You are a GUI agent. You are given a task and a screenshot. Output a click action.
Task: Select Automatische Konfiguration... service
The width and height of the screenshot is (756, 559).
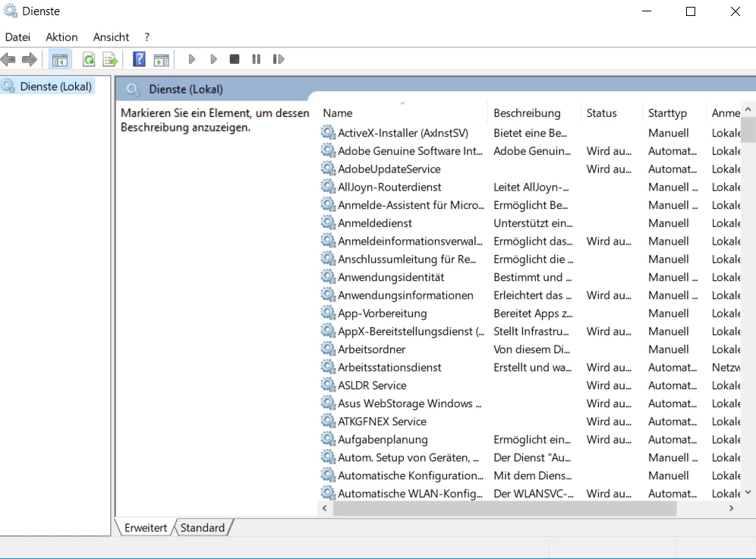pyautogui.click(x=411, y=475)
